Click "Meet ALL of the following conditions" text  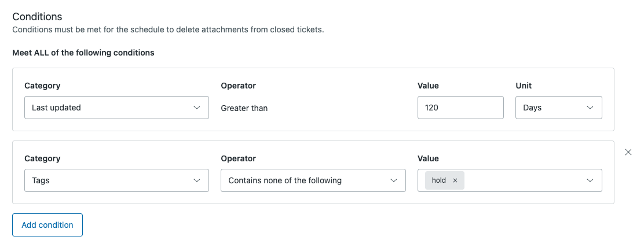tap(83, 53)
